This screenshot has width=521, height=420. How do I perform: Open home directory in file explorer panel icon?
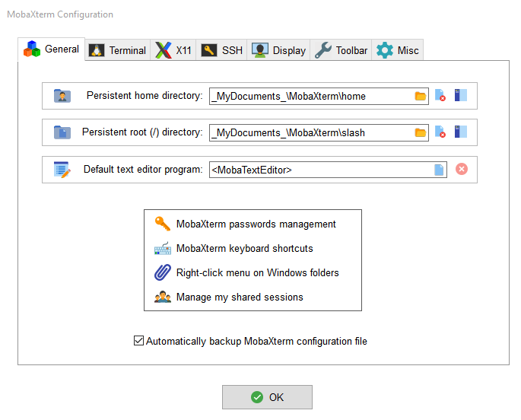point(460,96)
